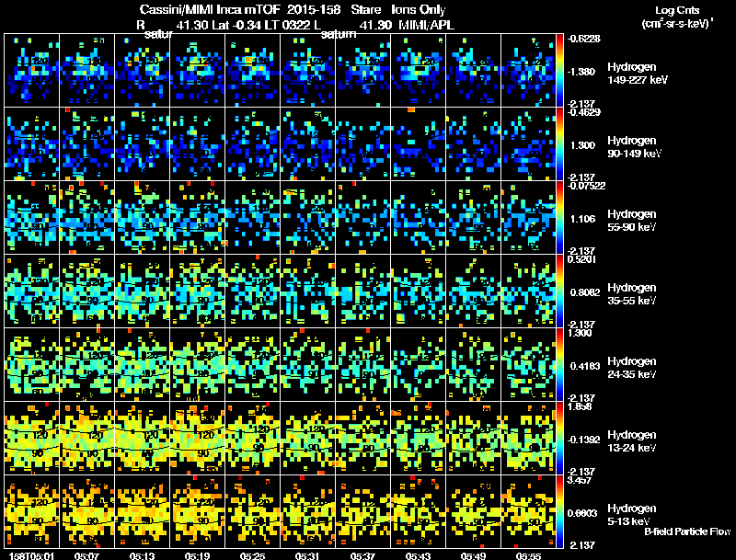Image resolution: width=736 pixels, height=560 pixels.
Task: Click the 0.8082 color scale value
Action: (585, 292)
